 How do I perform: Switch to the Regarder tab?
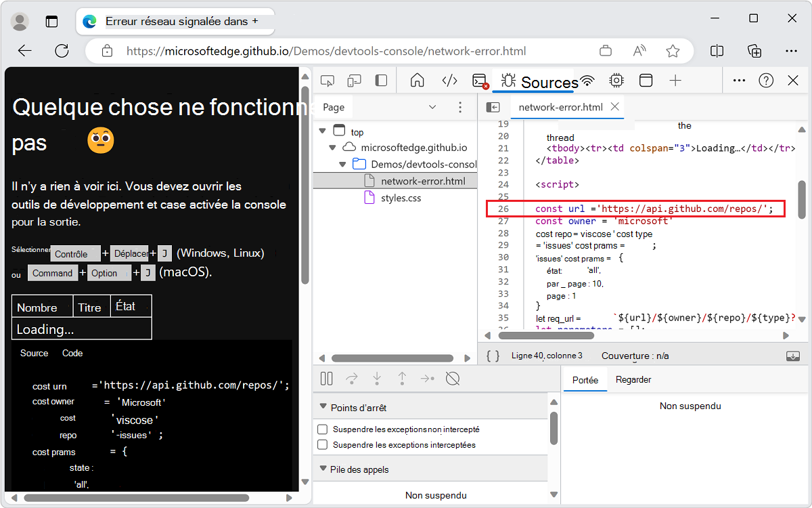coord(633,379)
